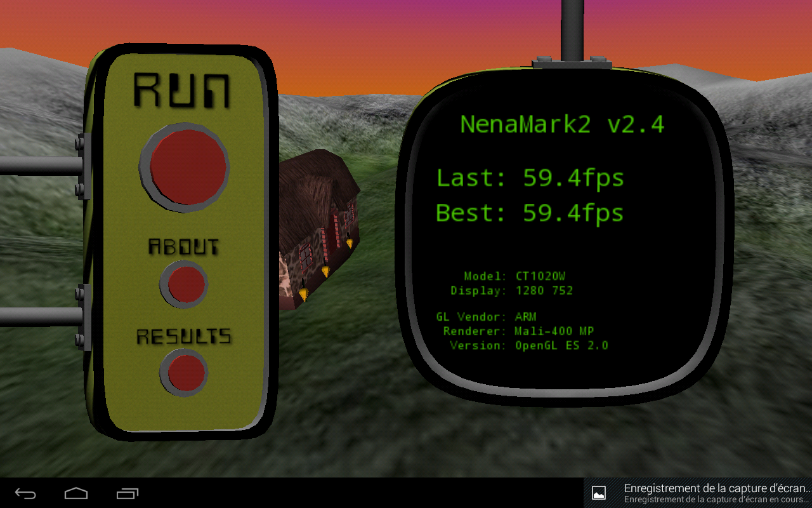Image resolution: width=812 pixels, height=508 pixels.
Task: Click the 'Last: 59.4fps' score line
Action: click(x=530, y=178)
